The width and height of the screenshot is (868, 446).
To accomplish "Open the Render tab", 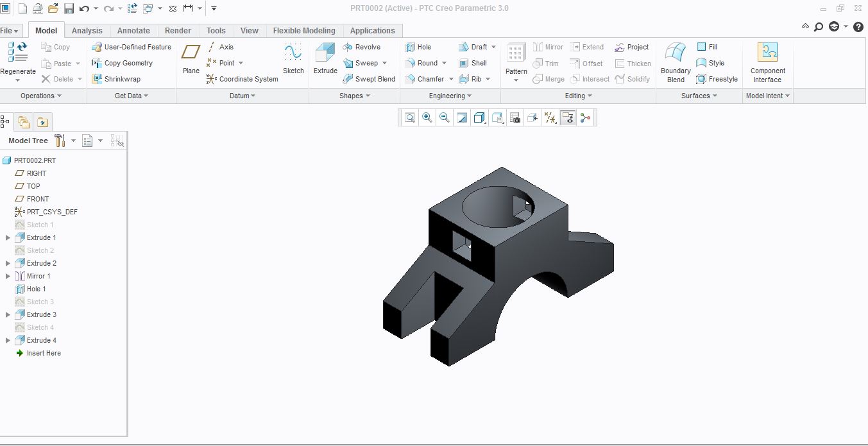I will pyautogui.click(x=178, y=31).
